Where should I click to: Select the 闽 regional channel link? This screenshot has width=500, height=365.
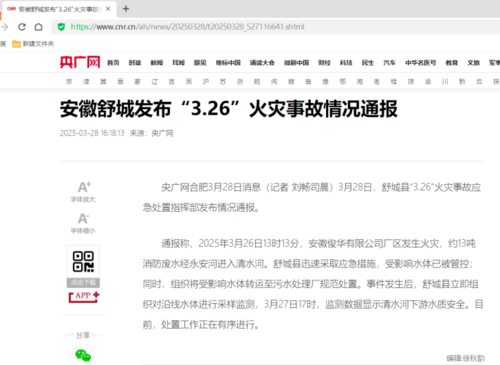coord(274,82)
